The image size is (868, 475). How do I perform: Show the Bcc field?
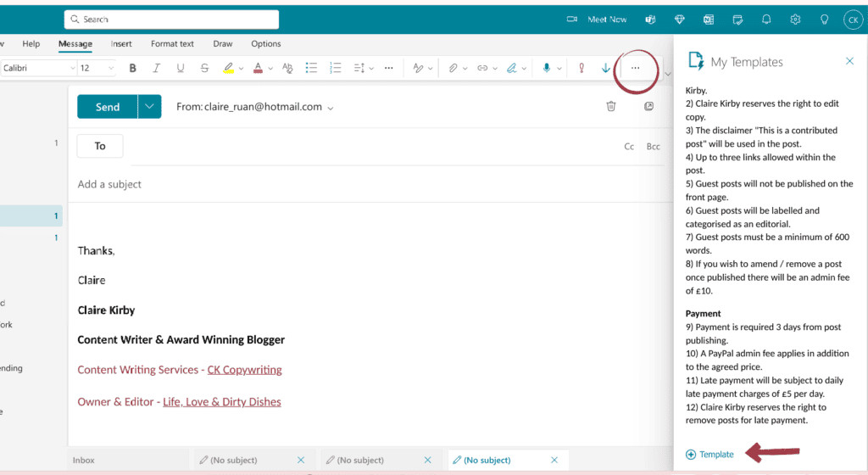[x=654, y=147]
